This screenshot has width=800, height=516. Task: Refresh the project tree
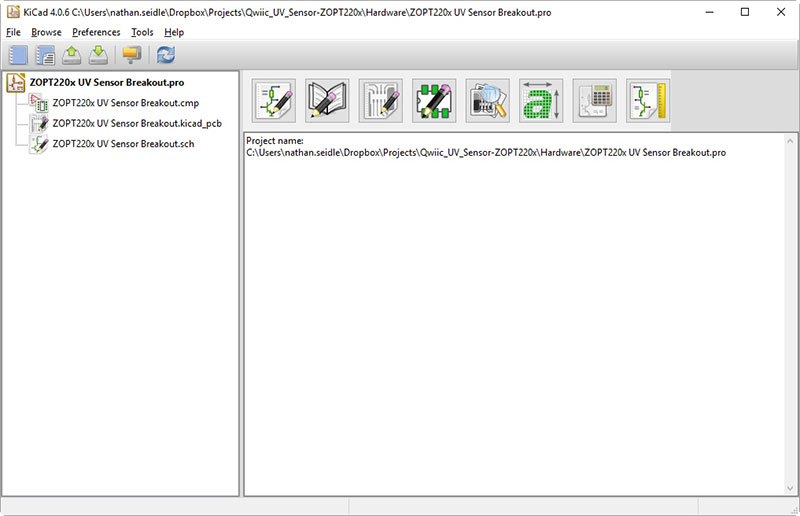pos(165,55)
